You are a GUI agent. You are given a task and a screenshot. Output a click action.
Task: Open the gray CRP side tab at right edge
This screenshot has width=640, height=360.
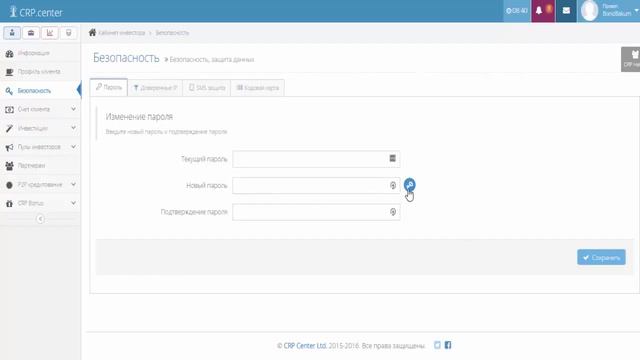[x=631, y=59]
